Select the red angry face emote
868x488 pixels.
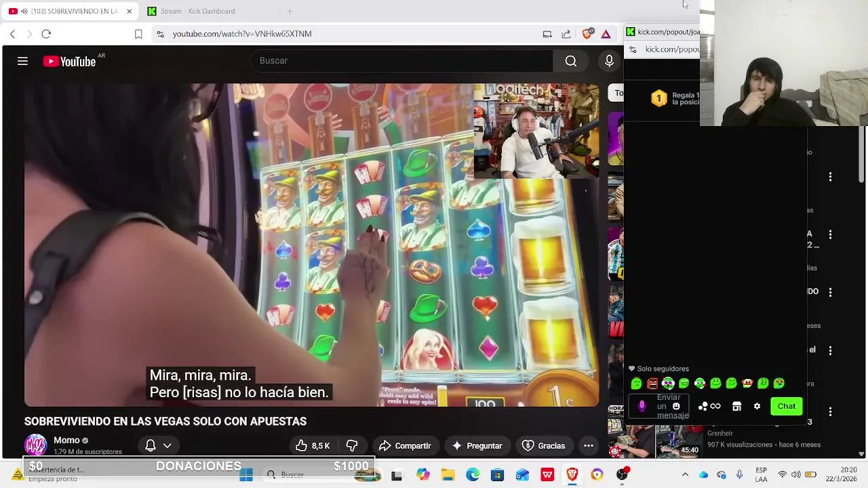pyautogui.click(x=652, y=384)
